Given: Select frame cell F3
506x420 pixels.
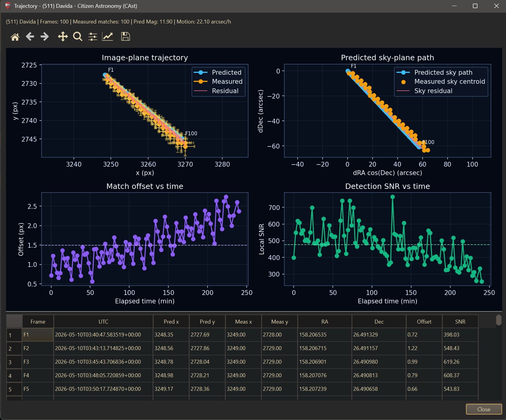Looking at the screenshot, I should coord(38,362).
